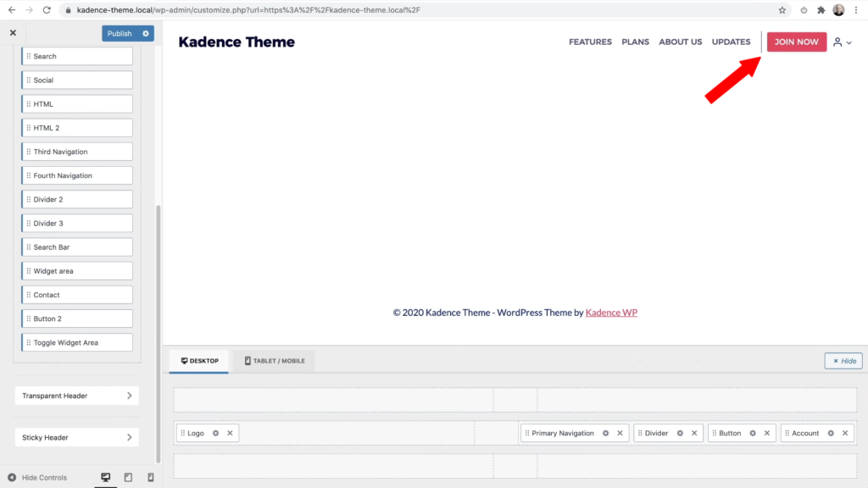This screenshot has height=488, width=868.
Task: Select the HTML 2 header item
Action: coord(77,128)
